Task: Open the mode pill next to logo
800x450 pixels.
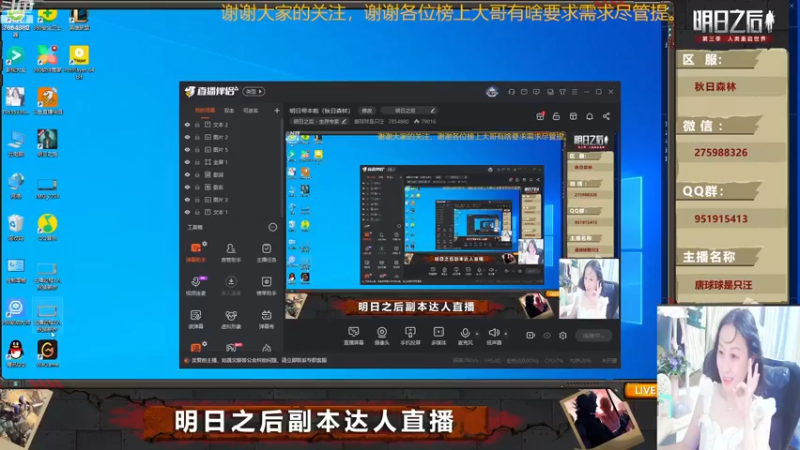Action: coord(254,91)
